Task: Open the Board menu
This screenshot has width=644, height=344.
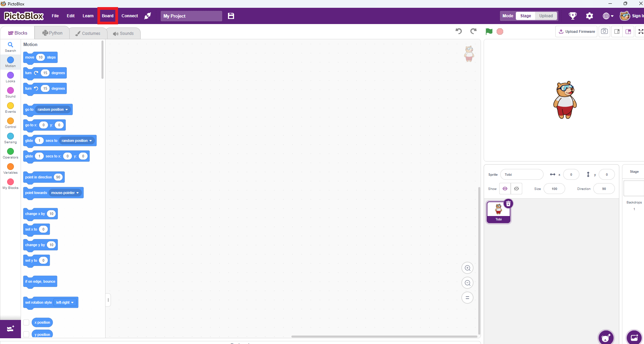Action: tap(108, 16)
